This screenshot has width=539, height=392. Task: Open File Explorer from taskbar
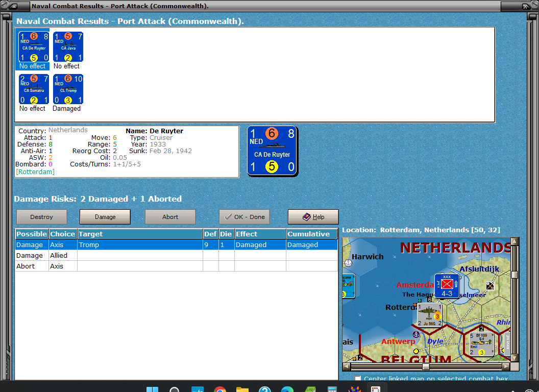point(242,389)
